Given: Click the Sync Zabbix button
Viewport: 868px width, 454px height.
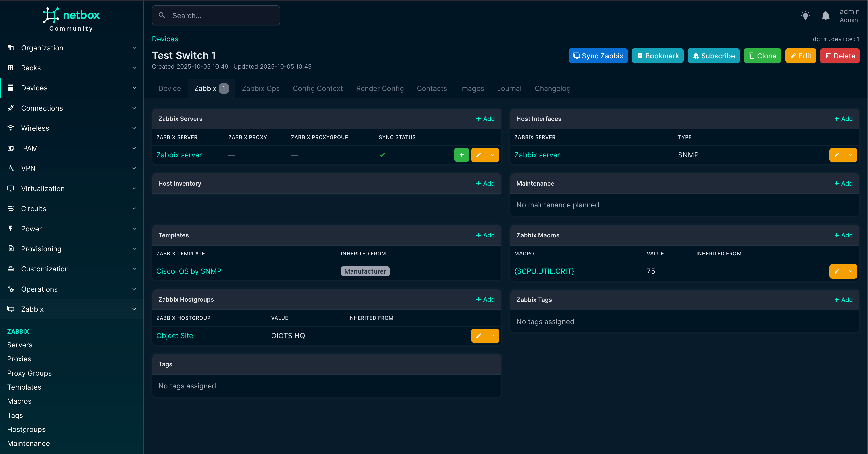Looking at the screenshot, I should pos(598,56).
